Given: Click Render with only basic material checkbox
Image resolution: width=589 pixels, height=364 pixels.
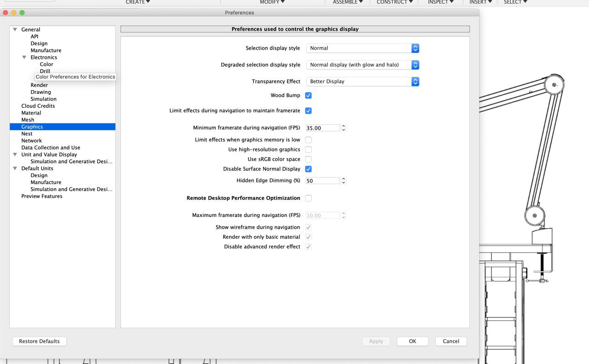Looking at the screenshot, I should (308, 237).
